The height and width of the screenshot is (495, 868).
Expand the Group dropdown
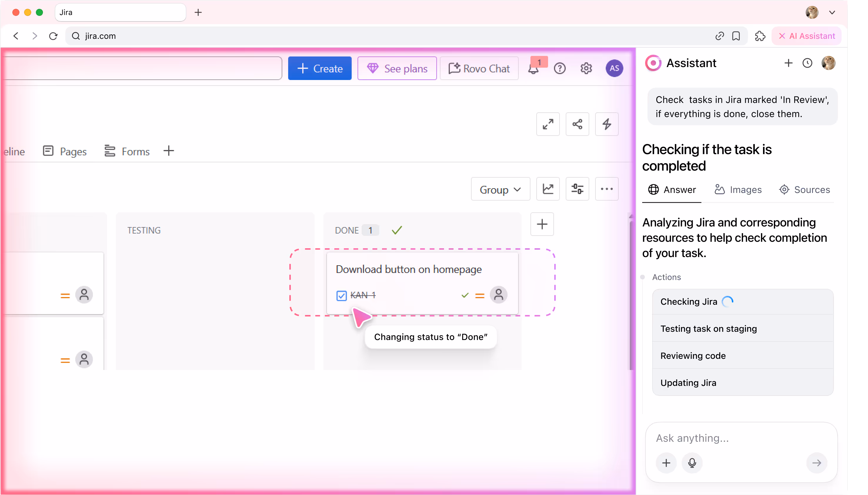point(500,189)
